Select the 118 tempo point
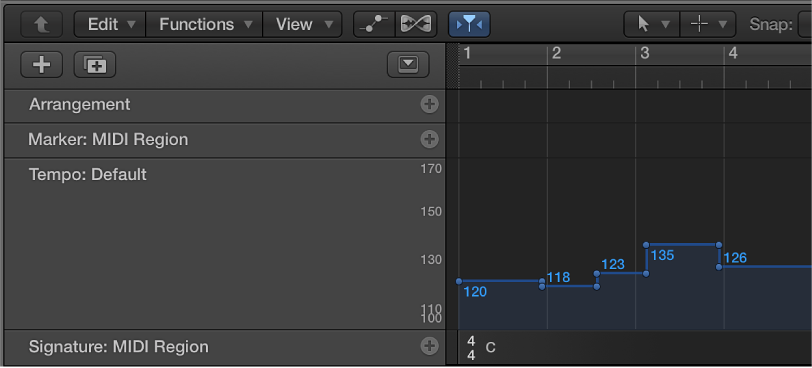Image resolution: width=812 pixels, height=368 pixels. (542, 287)
